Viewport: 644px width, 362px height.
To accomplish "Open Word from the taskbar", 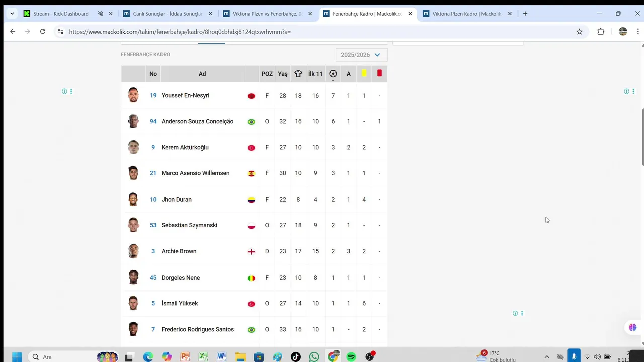I will (222, 357).
